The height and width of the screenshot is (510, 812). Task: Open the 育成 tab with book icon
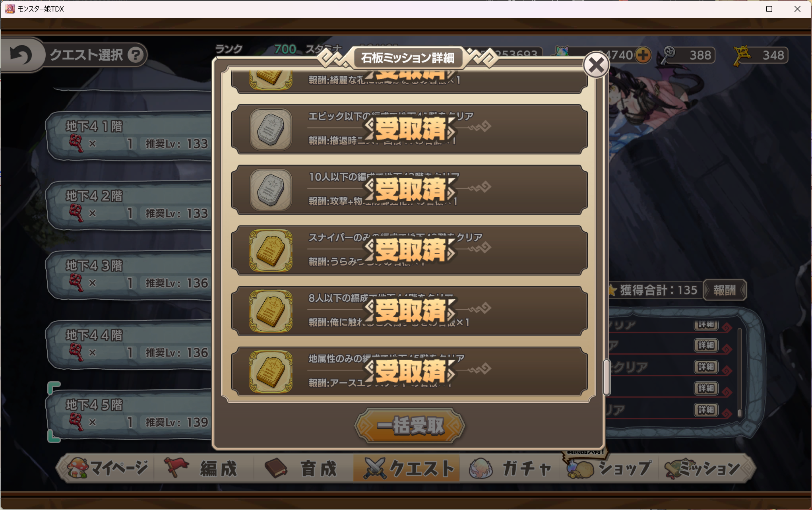pos(303,468)
